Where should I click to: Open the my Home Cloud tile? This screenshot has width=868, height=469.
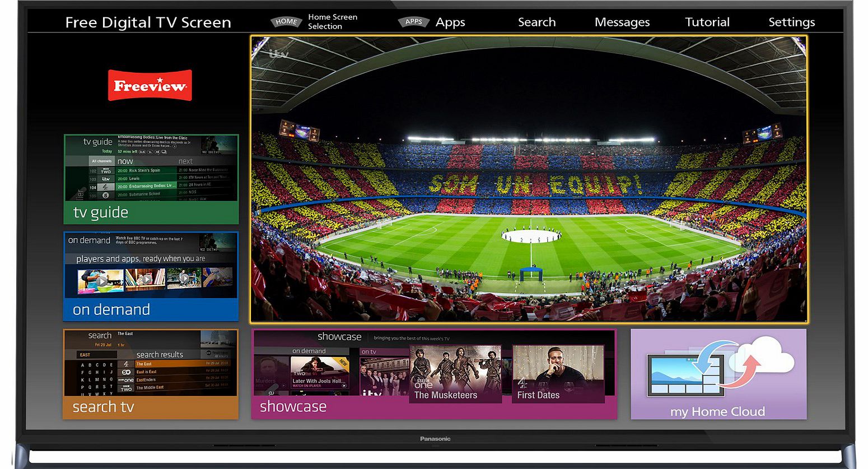[x=718, y=374]
